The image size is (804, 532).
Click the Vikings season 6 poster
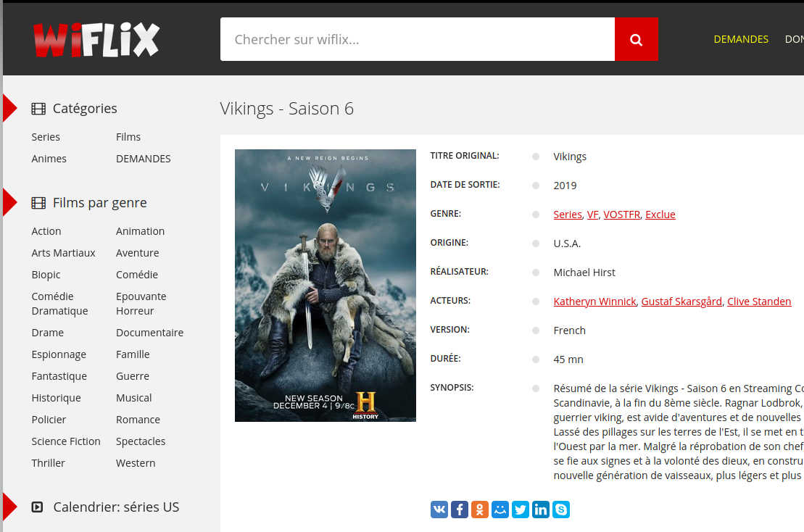(325, 286)
